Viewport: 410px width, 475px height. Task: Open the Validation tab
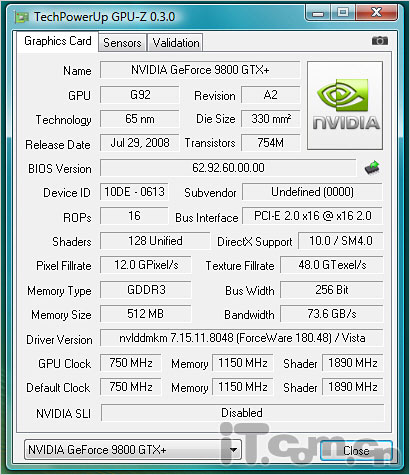[x=176, y=43]
